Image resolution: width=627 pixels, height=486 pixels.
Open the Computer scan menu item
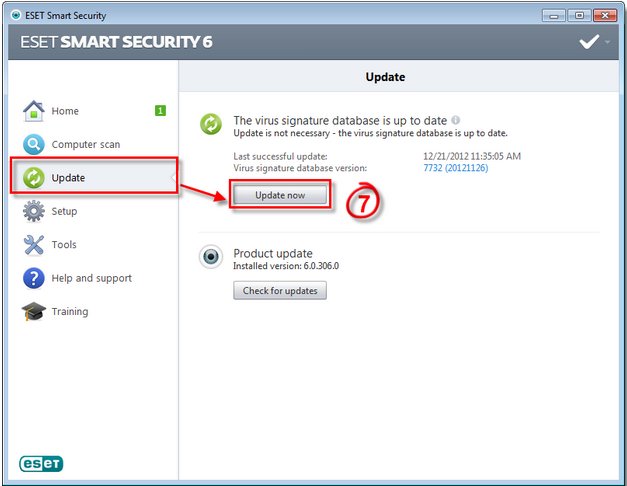[86, 144]
